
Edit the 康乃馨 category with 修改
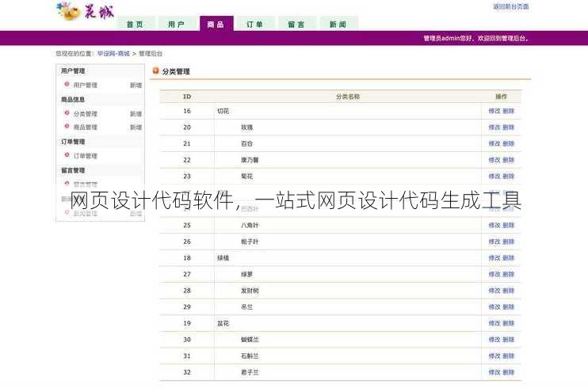(494, 160)
